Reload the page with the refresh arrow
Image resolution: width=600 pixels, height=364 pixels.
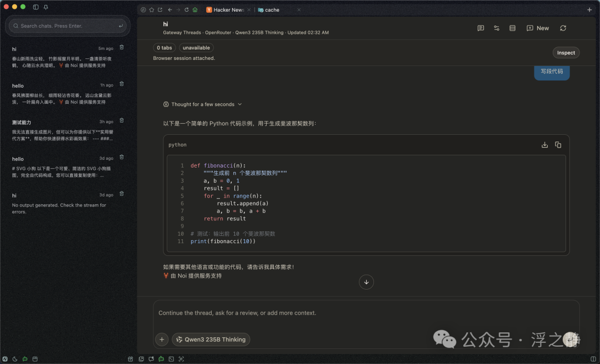click(x=186, y=10)
